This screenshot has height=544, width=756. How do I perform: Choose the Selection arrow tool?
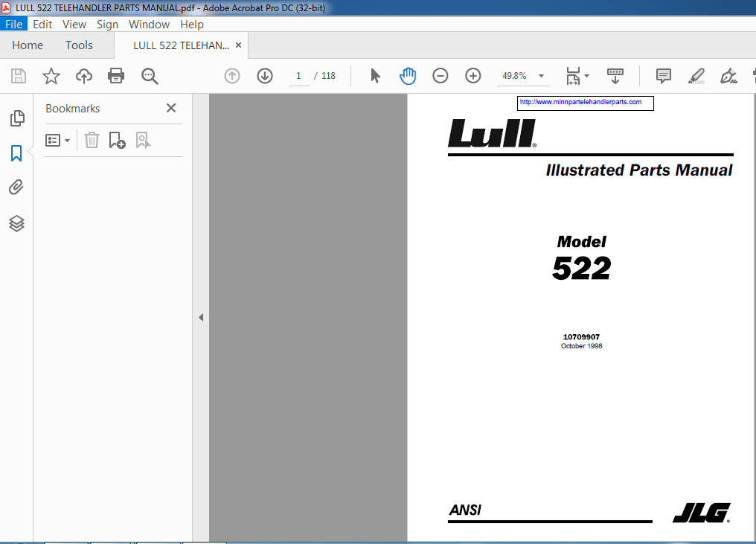tap(375, 76)
